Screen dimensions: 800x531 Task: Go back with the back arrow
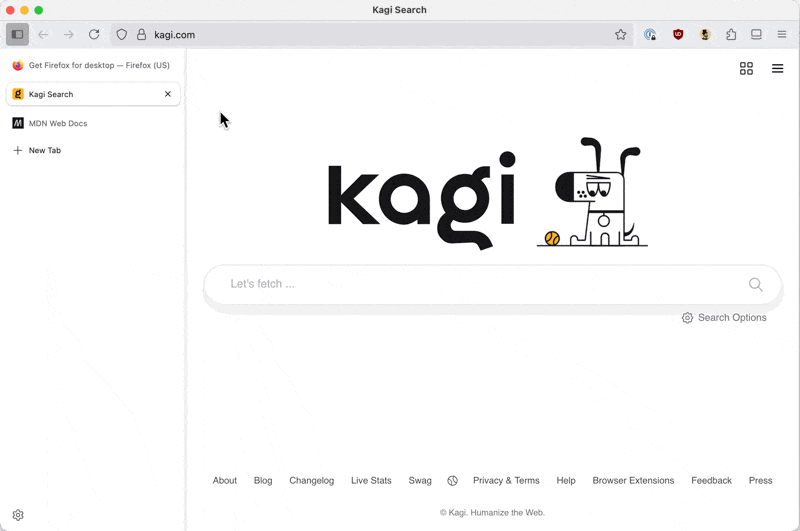point(43,35)
